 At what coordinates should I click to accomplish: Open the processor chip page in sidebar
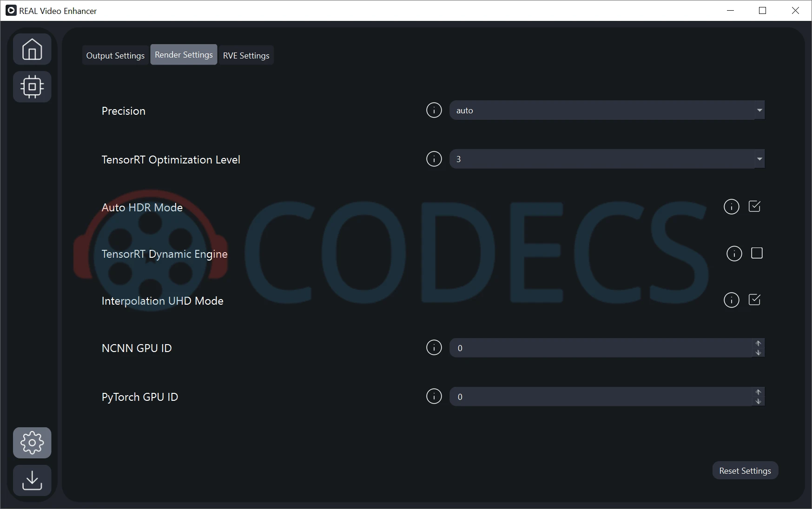32,87
